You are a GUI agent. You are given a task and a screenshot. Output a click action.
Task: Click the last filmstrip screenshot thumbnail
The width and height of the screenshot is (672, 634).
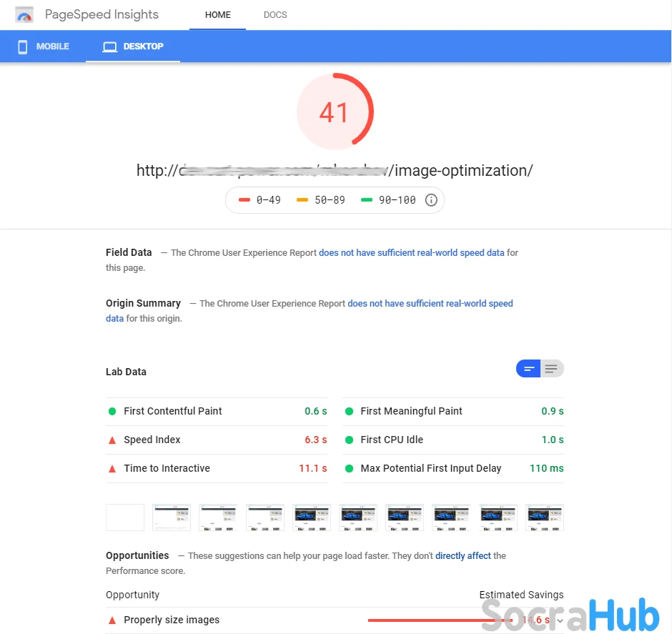(545, 517)
